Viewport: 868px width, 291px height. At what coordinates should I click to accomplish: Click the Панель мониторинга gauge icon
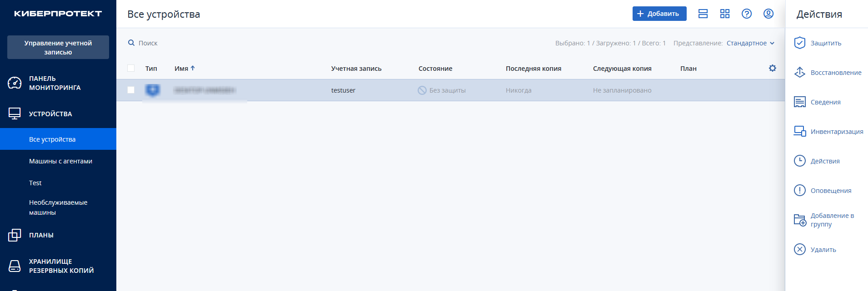(15, 83)
